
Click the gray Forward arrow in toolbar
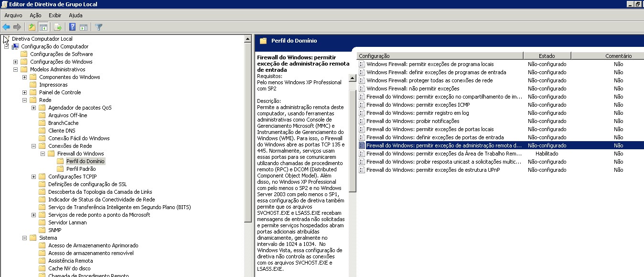click(17, 27)
